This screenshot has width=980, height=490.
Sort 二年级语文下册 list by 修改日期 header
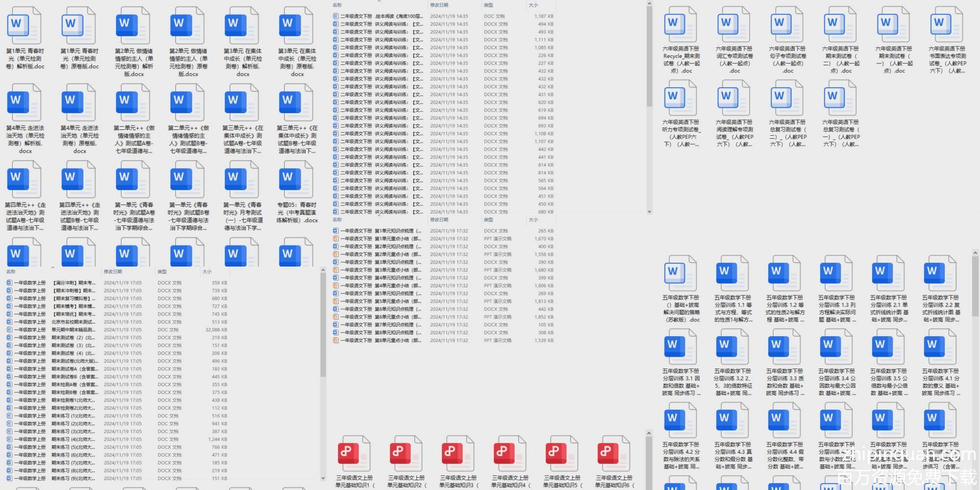click(439, 5)
